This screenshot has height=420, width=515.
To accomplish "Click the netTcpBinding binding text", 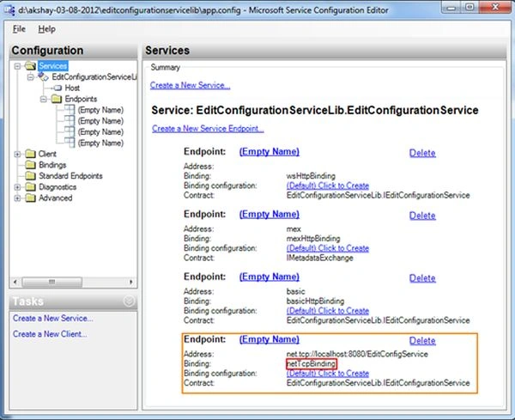I will [311, 364].
